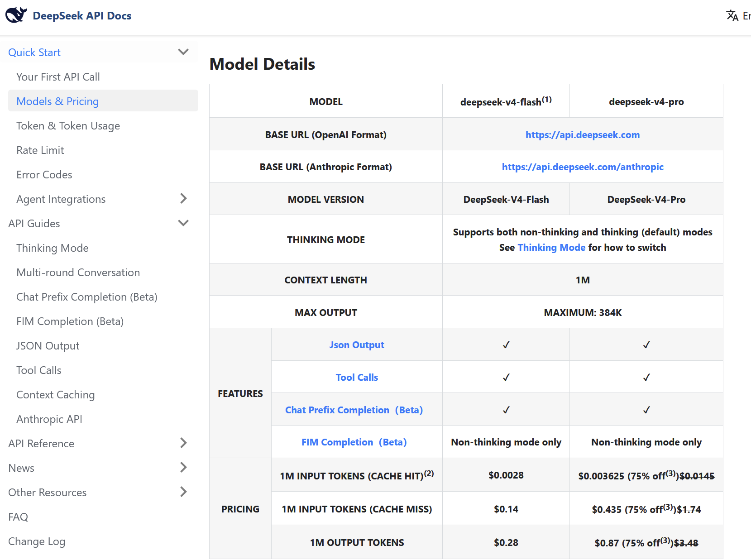Open Other Resources sidebar category
The image size is (751, 560).
47,493
